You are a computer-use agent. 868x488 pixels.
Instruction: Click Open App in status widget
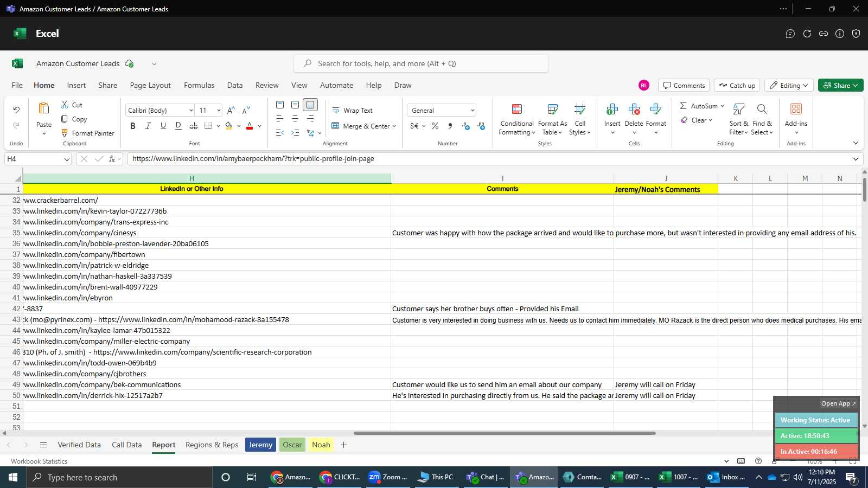[838, 403]
